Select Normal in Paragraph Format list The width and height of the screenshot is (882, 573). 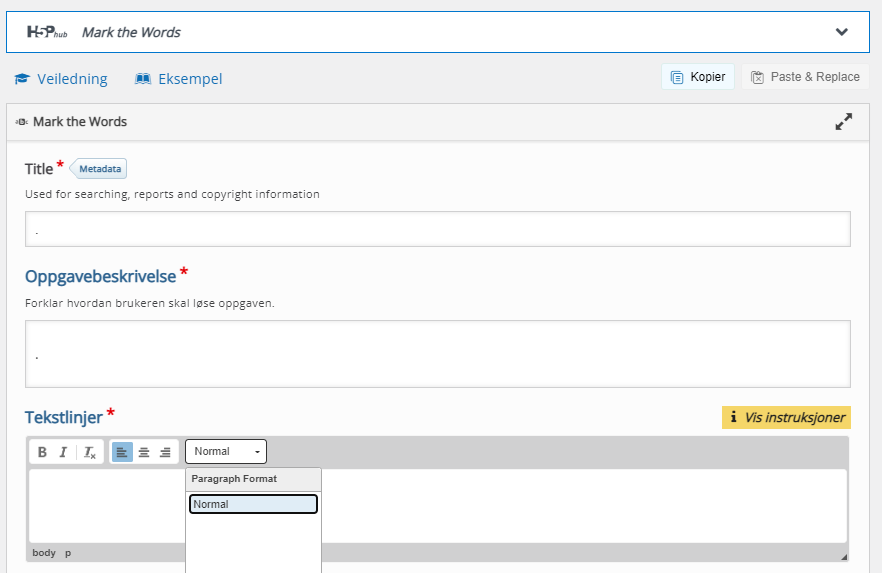pos(253,504)
